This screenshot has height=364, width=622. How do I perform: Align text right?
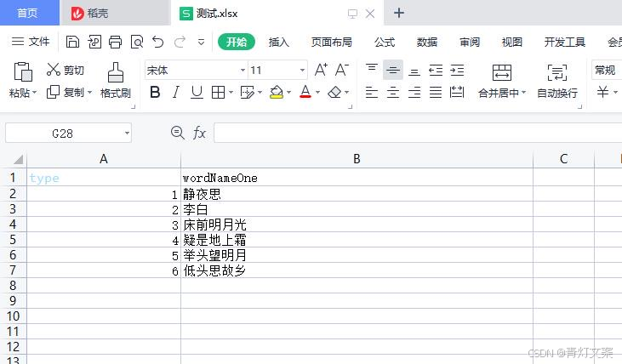[x=414, y=93]
